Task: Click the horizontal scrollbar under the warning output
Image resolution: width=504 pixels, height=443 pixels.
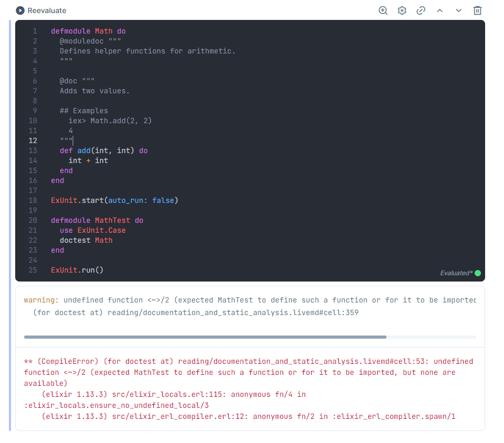Action: tap(205, 337)
